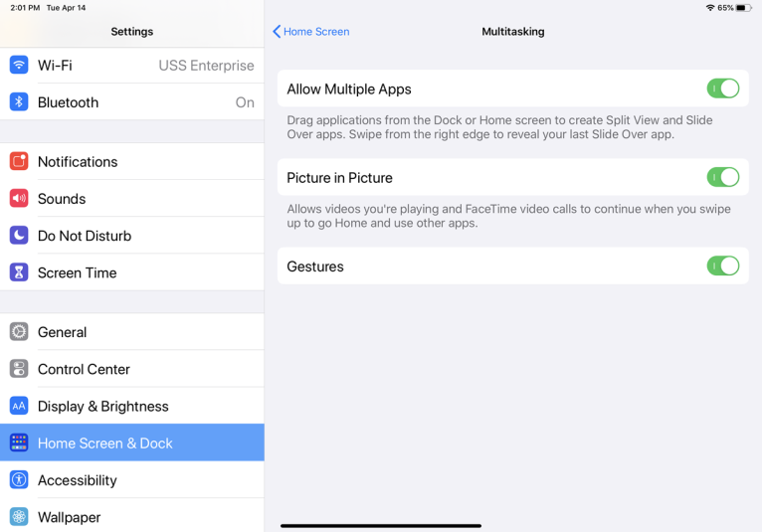Tap the Split View description text
762x532 pixels.
pos(499,127)
